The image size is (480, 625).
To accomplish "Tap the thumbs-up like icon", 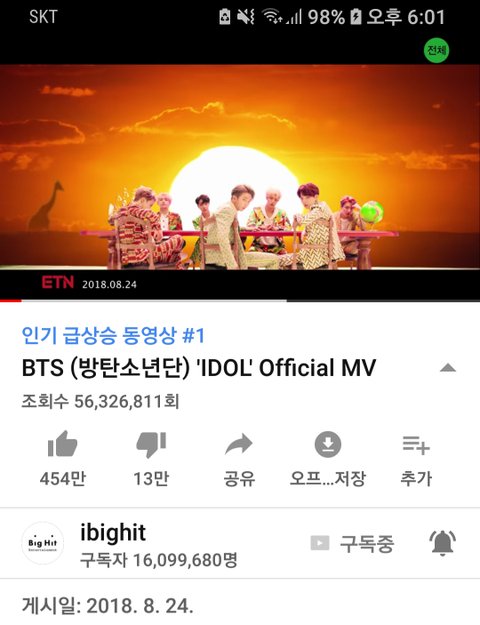I will coord(63,444).
